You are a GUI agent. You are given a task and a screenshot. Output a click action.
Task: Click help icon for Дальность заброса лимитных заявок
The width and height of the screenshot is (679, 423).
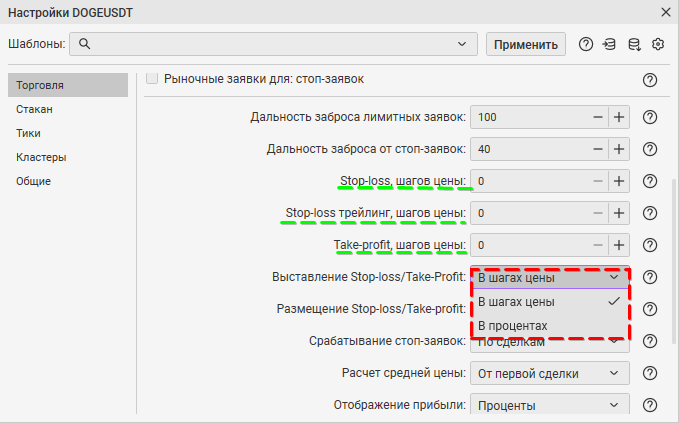click(x=649, y=118)
